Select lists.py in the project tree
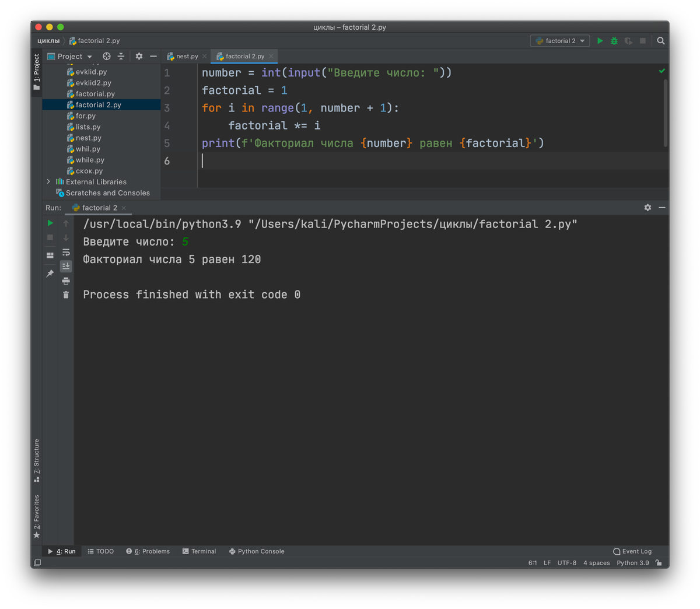The width and height of the screenshot is (700, 609). coord(101,127)
